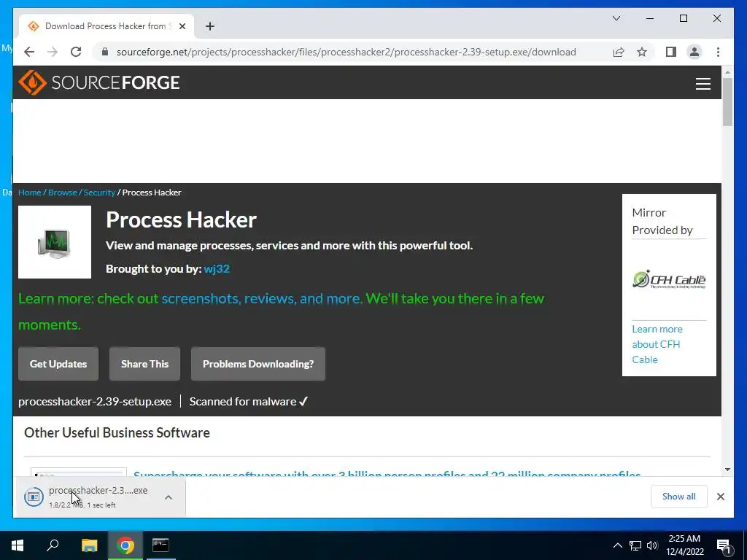This screenshot has height=560, width=747.
Task: Open the Chrome profile avatar
Action: click(694, 52)
